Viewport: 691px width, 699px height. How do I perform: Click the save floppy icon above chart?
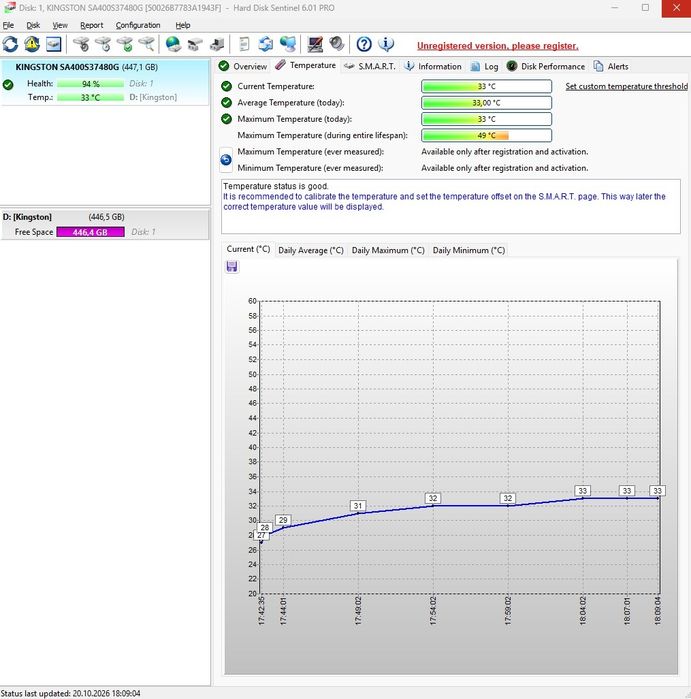(x=232, y=267)
